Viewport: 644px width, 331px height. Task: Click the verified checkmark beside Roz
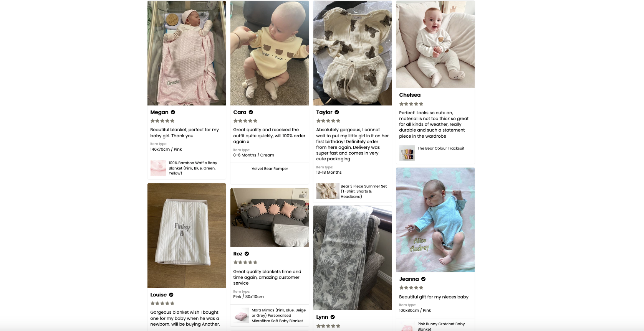[x=247, y=254]
